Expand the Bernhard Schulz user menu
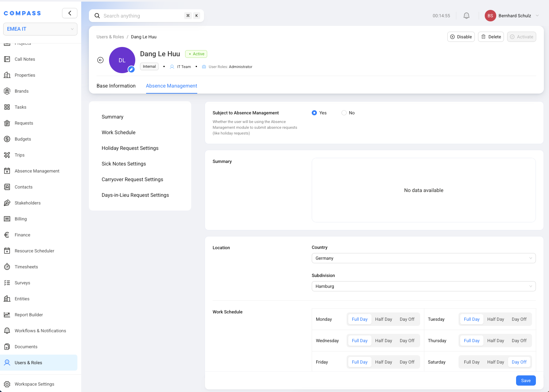This screenshot has height=392, width=549. (513, 16)
